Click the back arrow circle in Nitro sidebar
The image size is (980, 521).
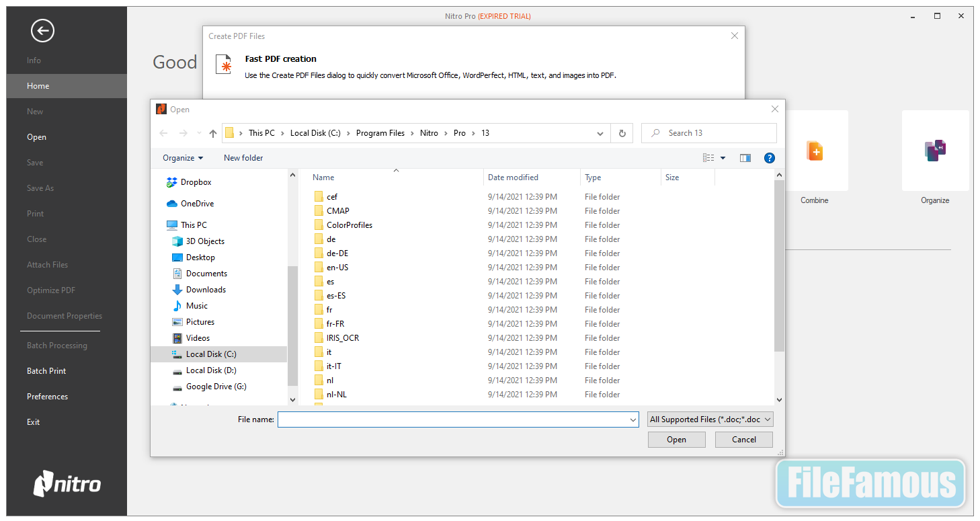42,30
